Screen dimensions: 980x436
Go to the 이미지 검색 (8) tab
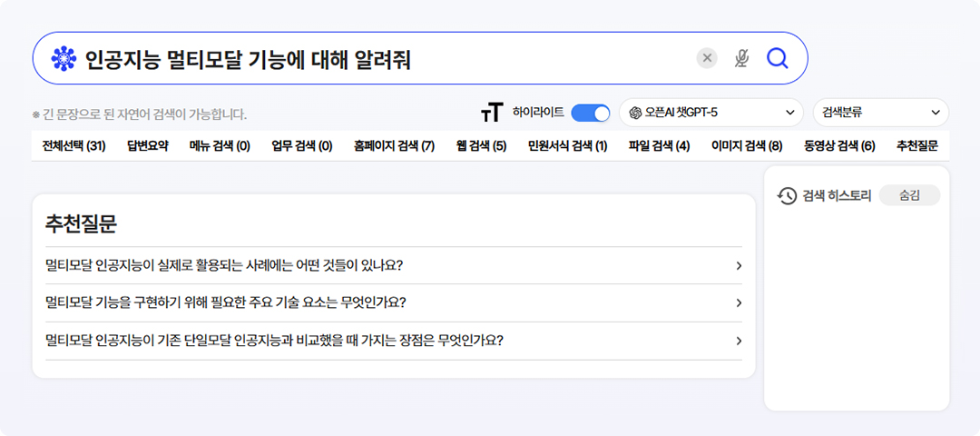[746, 145]
